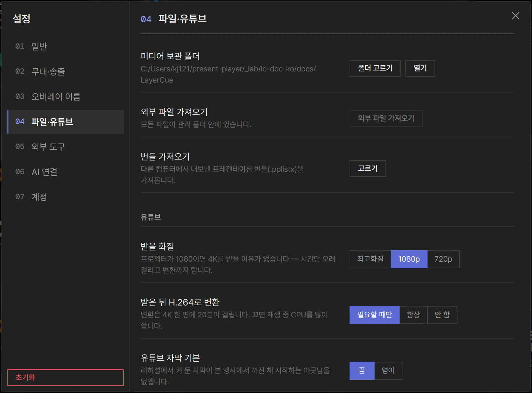Click the 폴더 고르기 button

(375, 68)
